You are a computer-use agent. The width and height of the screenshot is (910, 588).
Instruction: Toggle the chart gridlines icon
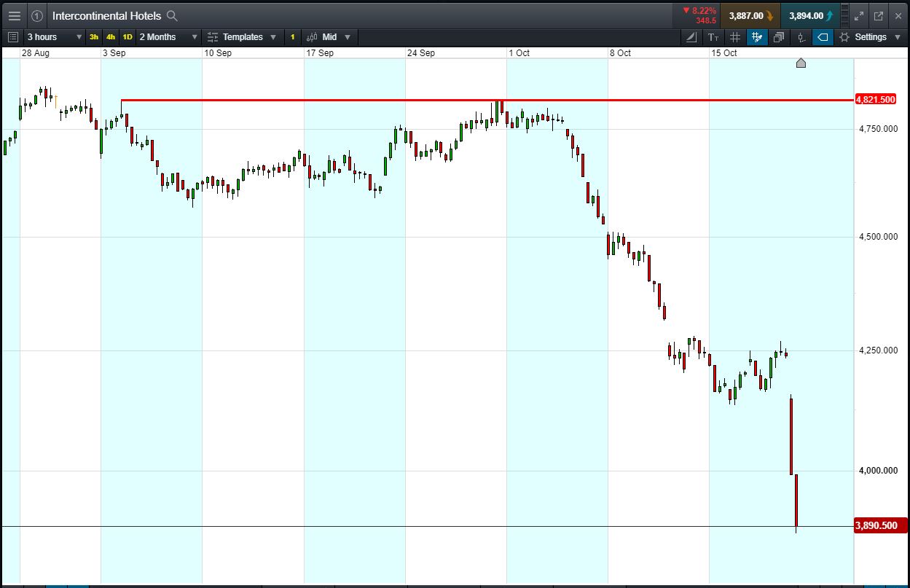click(x=735, y=36)
